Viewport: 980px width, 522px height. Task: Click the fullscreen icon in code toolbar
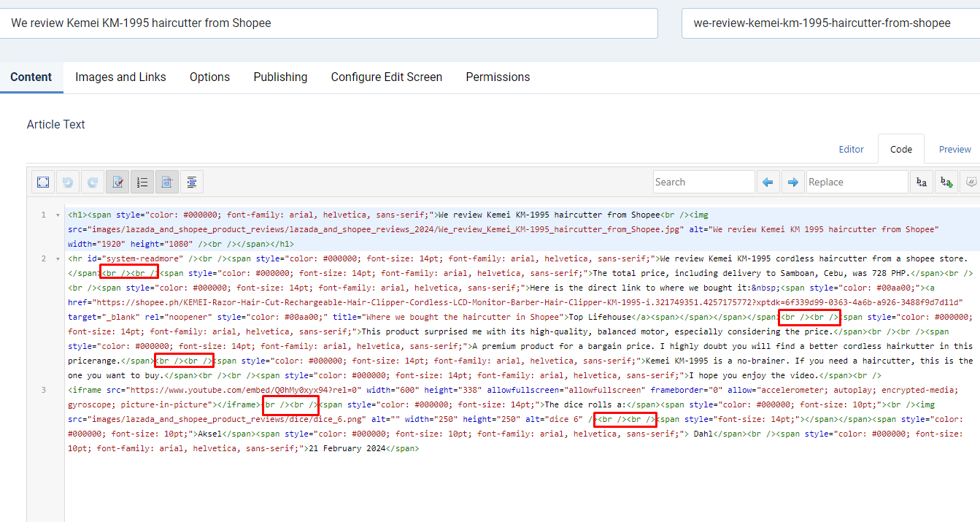(x=43, y=182)
